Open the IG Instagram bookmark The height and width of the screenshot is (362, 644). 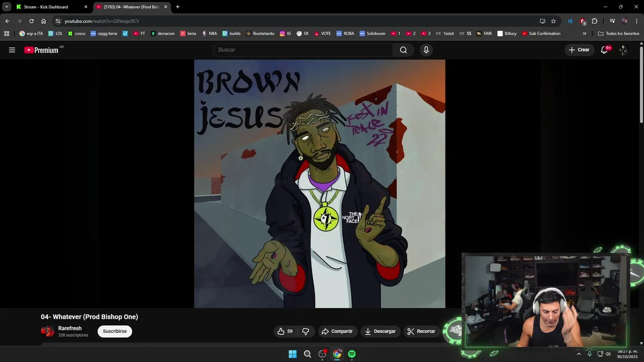[285, 34]
